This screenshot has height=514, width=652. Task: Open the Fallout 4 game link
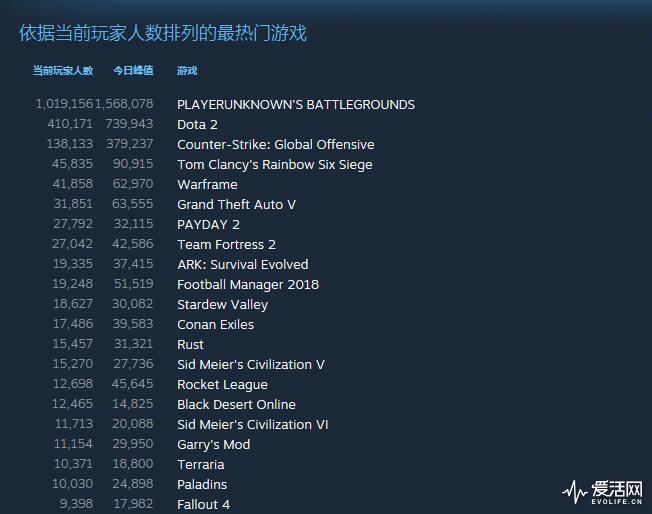click(x=203, y=504)
